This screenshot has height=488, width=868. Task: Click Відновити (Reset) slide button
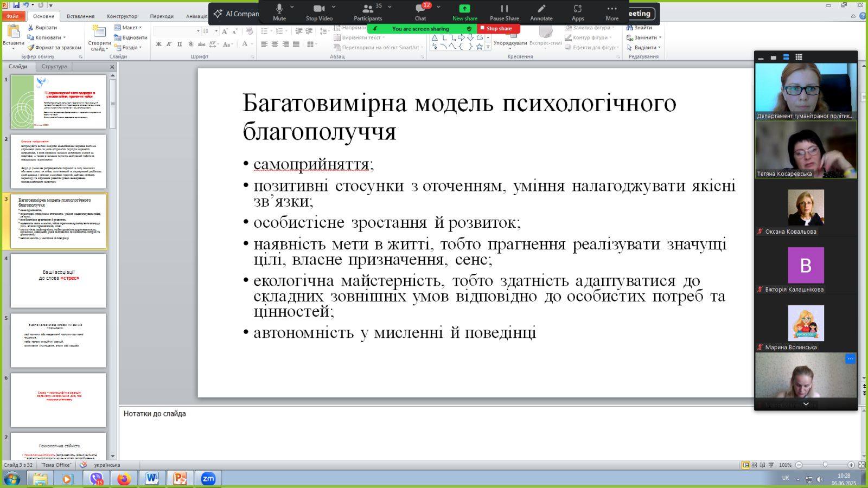[131, 37]
